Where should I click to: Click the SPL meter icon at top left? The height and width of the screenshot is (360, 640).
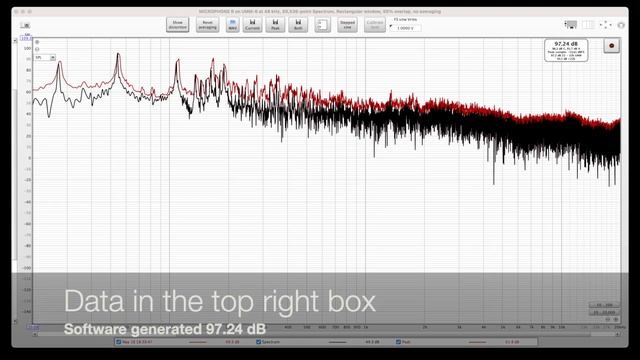point(25,25)
